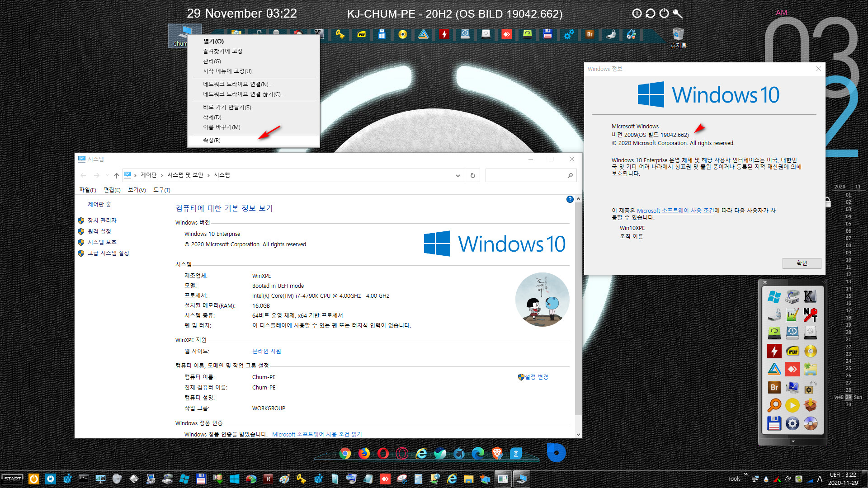Open help question mark icon
This screenshot has height=488, width=868.
[570, 199]
